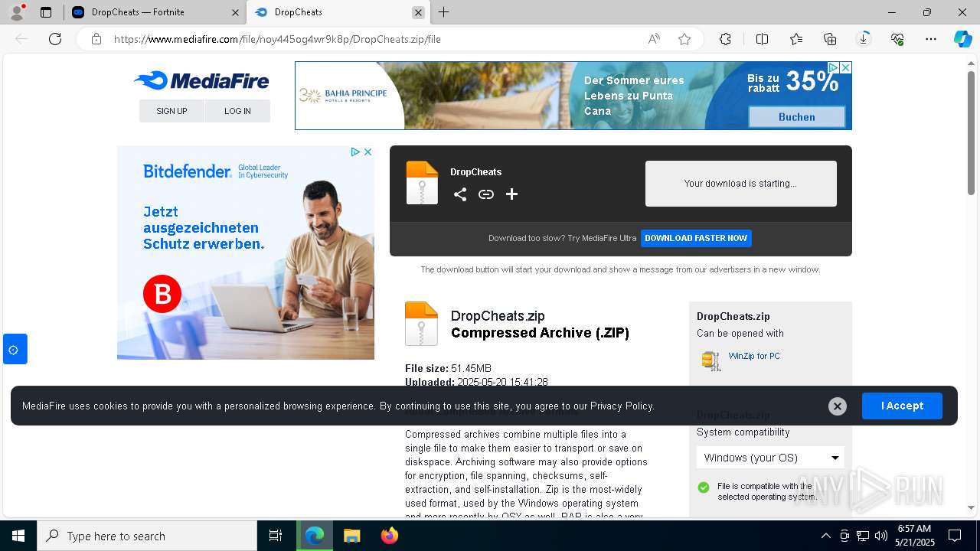Open the blue accessibility side widget
The width and height of the screenshot is (980, 551).
coord(14,349)
